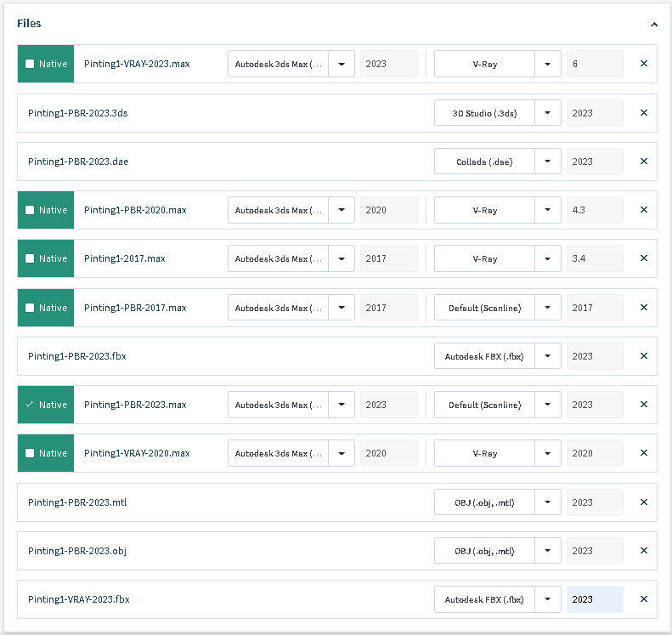Viewport: 672px width, 635px height.
Task: Tick Native for Pinting1-VRAY-2020.max
Action: point(30,453)
